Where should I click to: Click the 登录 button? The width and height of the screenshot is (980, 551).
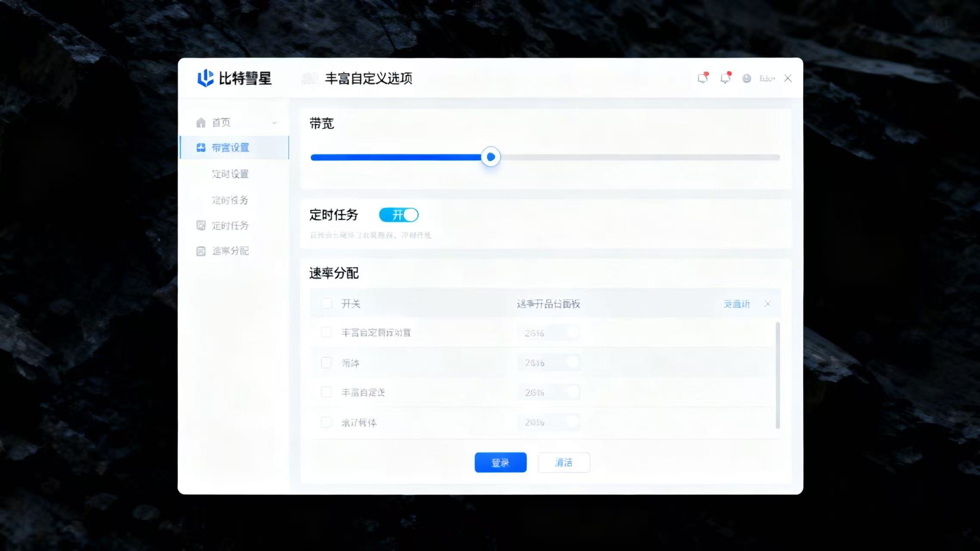[x=500, y=462]
